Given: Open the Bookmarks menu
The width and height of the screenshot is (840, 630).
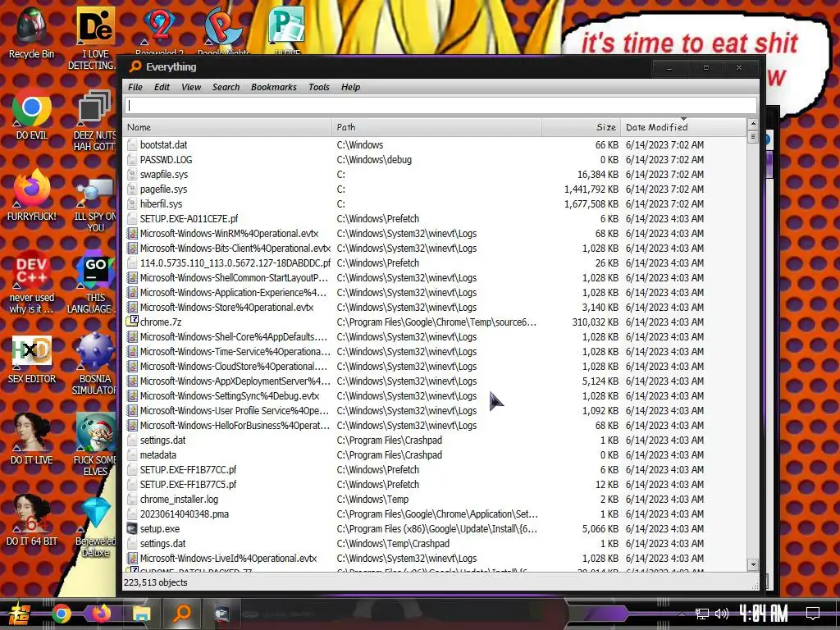Looking at the screenshot, I should coord(274,87).
